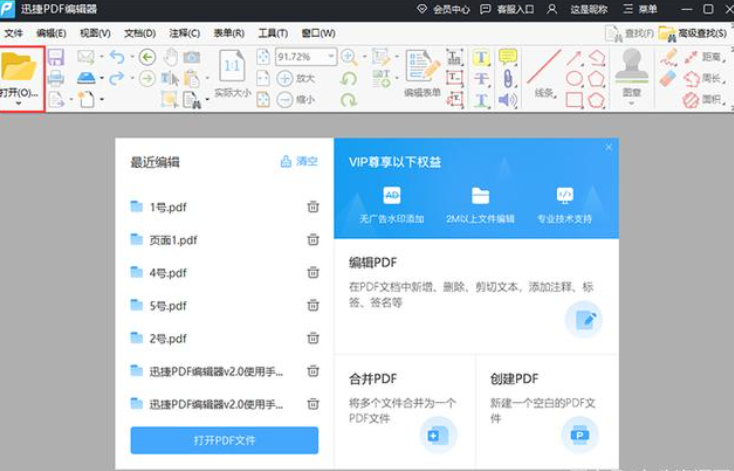Rotate clockwise with lower green arrow
This screenshot has height=471, width=734.
coord(349,99)
